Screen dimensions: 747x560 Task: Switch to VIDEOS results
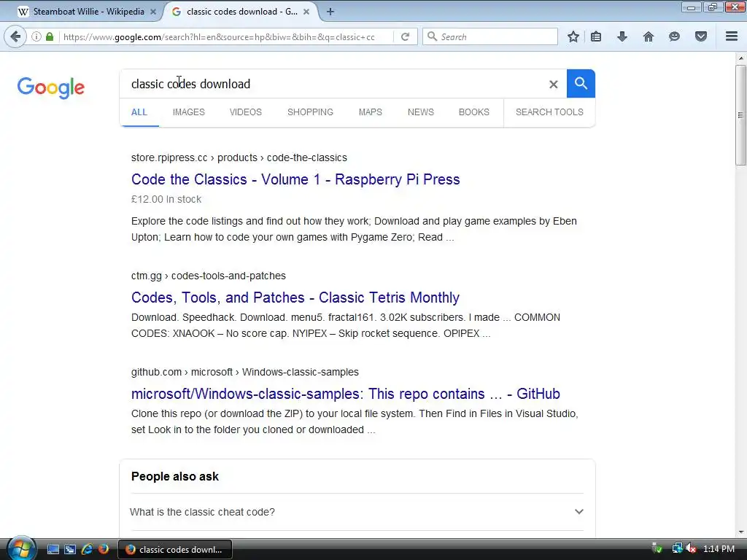[246, 112]
